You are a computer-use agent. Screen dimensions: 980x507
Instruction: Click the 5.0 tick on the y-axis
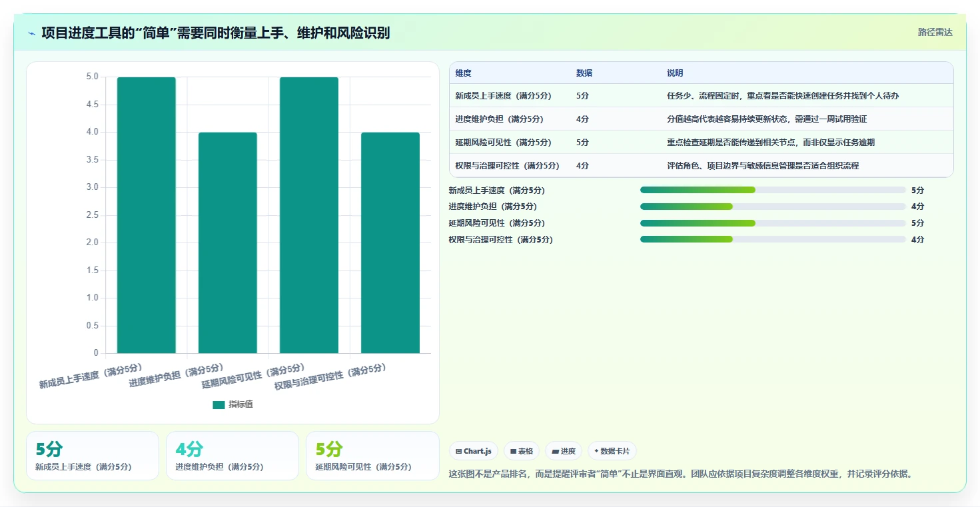point(92,77)
